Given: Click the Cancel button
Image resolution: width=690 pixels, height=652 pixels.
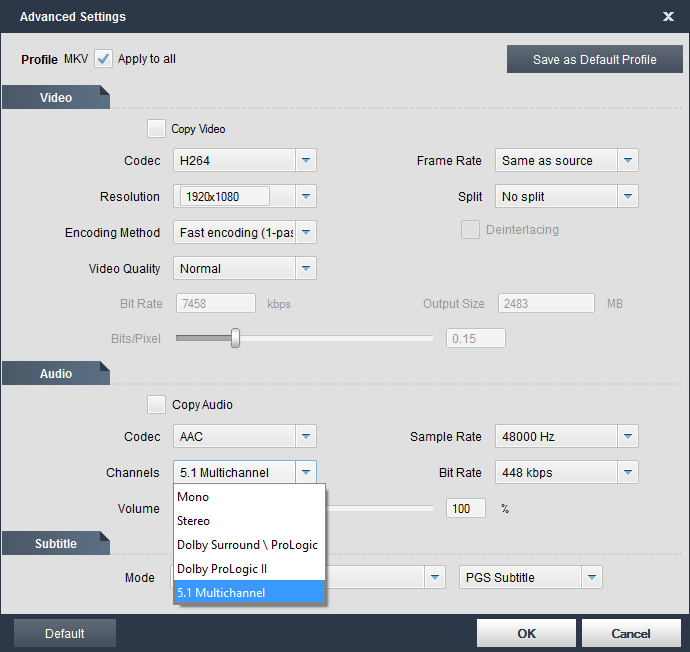Looking at the screenshot, I should (x=630, y=633).
